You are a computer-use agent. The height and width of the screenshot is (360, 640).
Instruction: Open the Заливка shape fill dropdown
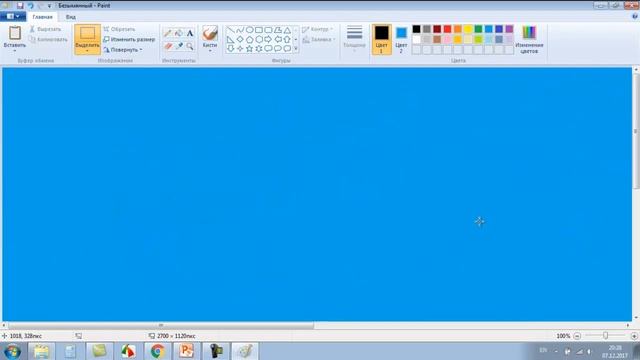click(319, 40)
